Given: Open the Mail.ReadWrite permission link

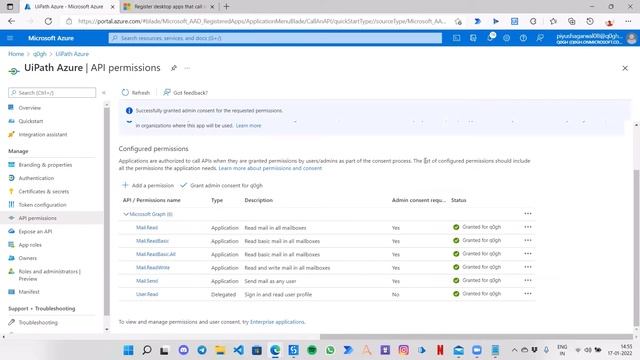Looking at the screenshot, I should coord(153,267).
